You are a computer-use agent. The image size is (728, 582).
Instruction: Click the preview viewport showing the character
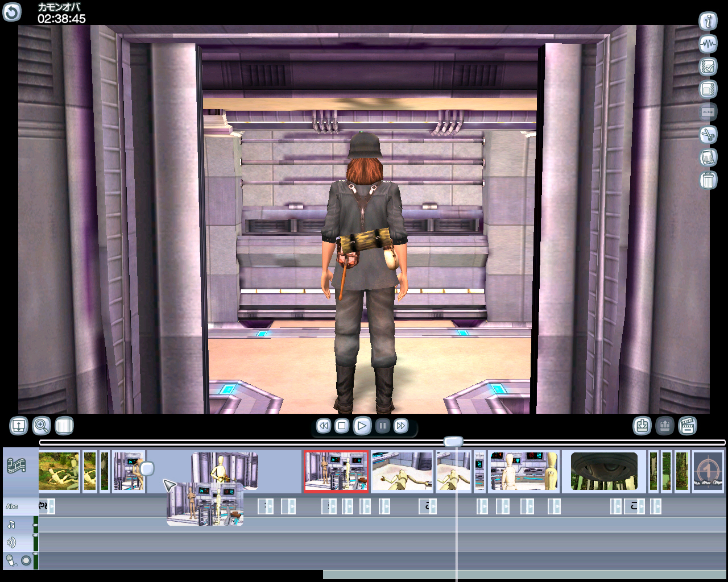[364, 219]
